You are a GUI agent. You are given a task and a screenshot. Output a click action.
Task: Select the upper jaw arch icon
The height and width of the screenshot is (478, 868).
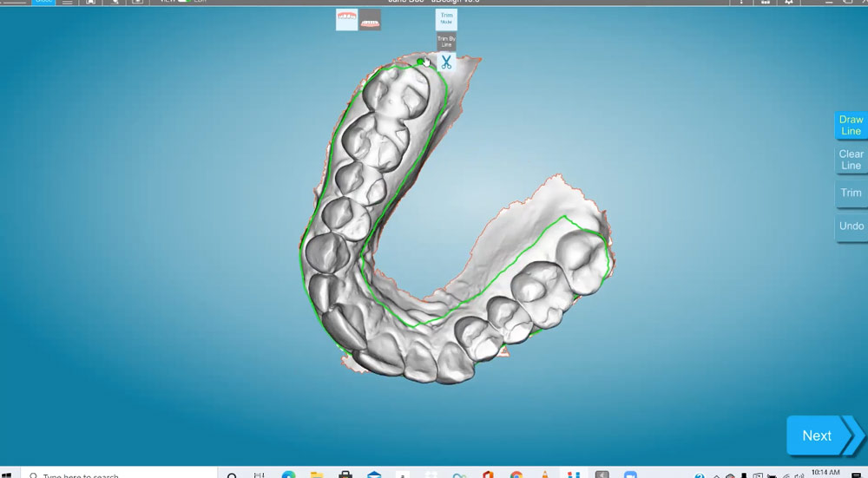tap(346, 20)
